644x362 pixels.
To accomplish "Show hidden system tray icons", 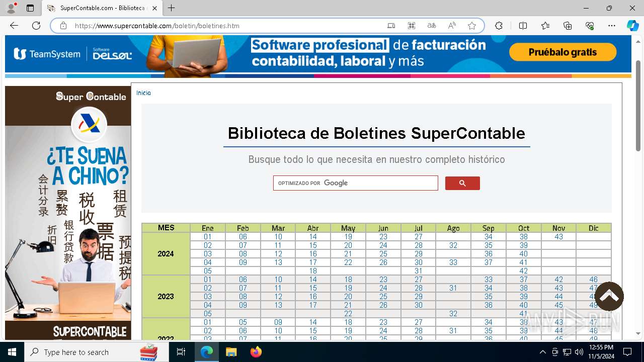I will (x=542, y=352).
